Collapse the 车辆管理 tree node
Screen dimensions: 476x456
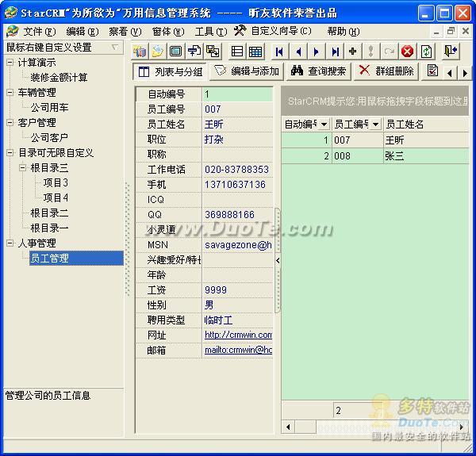(x=10, y=93)
